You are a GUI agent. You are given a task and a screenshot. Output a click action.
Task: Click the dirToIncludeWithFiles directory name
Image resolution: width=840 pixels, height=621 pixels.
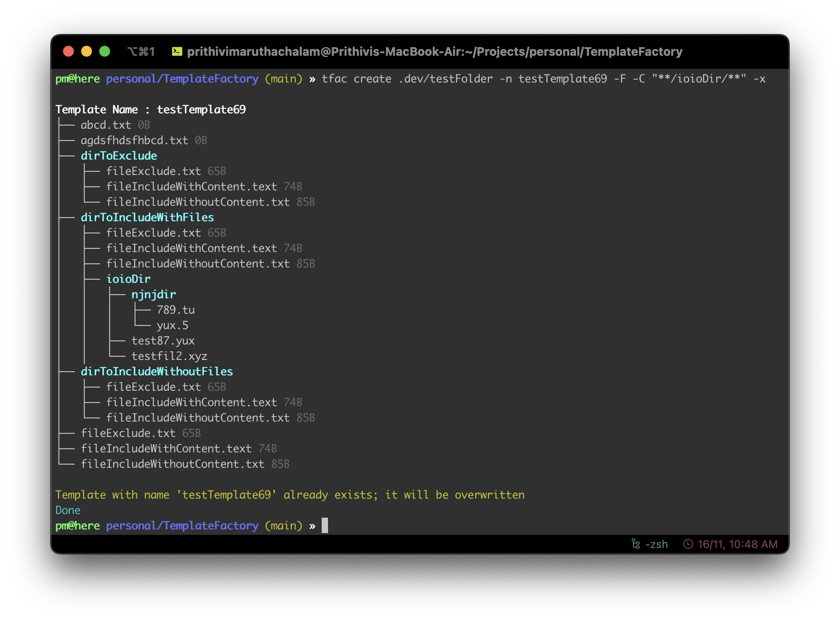coord(147,218)
